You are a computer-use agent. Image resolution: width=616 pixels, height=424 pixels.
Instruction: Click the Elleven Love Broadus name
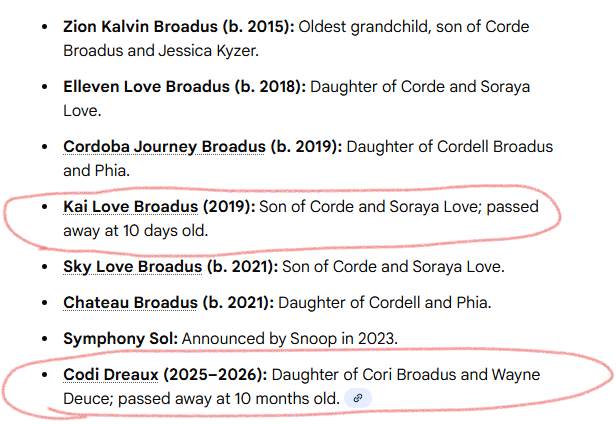coord(146,86)
